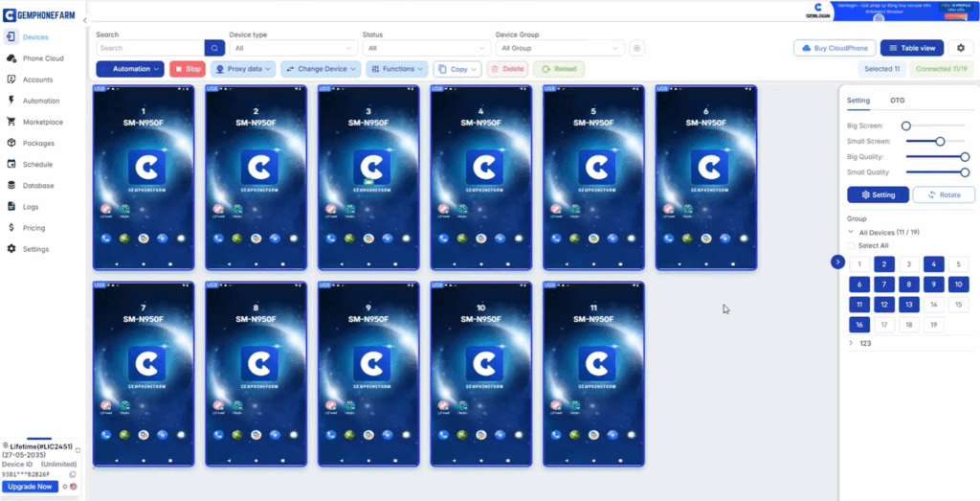Open the Functions dropdown
The image size is (980, 501).
coord(397,69)
